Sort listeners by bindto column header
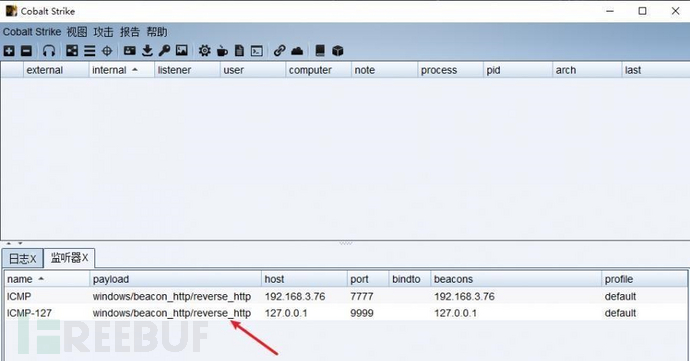 tap(410, 279)
